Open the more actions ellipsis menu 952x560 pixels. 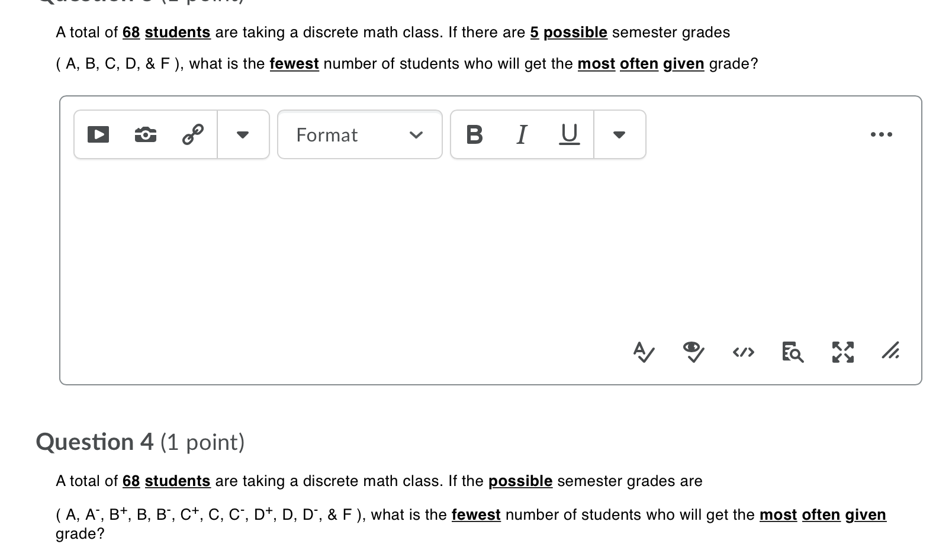point(882,134)
